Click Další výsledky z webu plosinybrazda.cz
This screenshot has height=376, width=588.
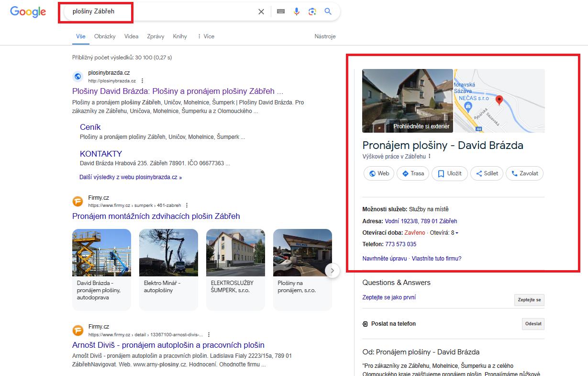(x=131, y=177)
